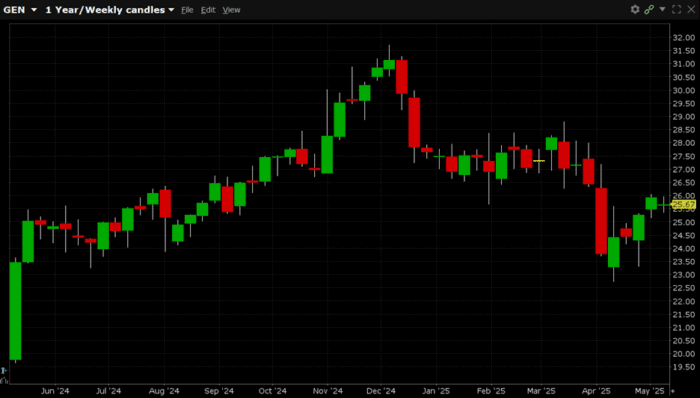The image size is (700, 398).
Task: Click the Dec '24 date axis label
Action: coord(381,391)
